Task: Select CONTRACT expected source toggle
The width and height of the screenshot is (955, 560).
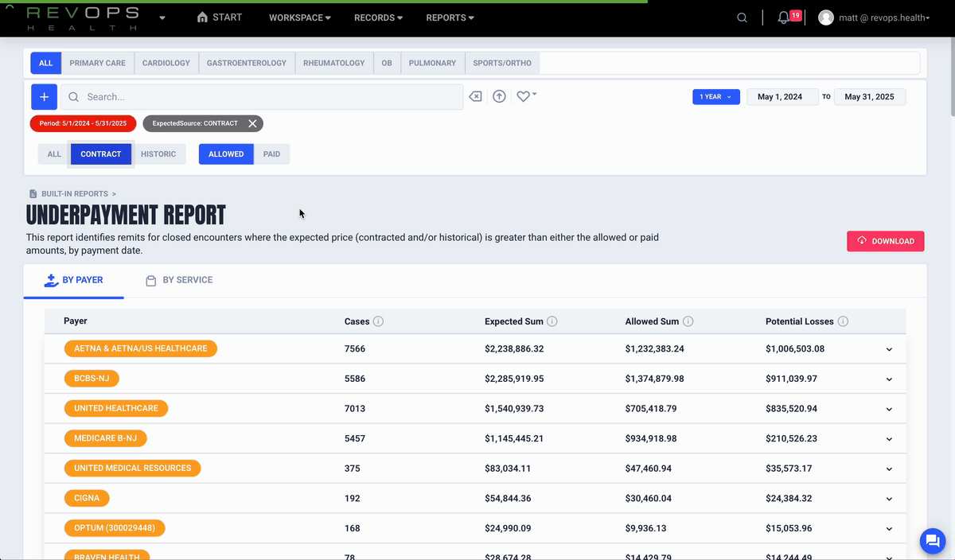Action: click(101, 154)
